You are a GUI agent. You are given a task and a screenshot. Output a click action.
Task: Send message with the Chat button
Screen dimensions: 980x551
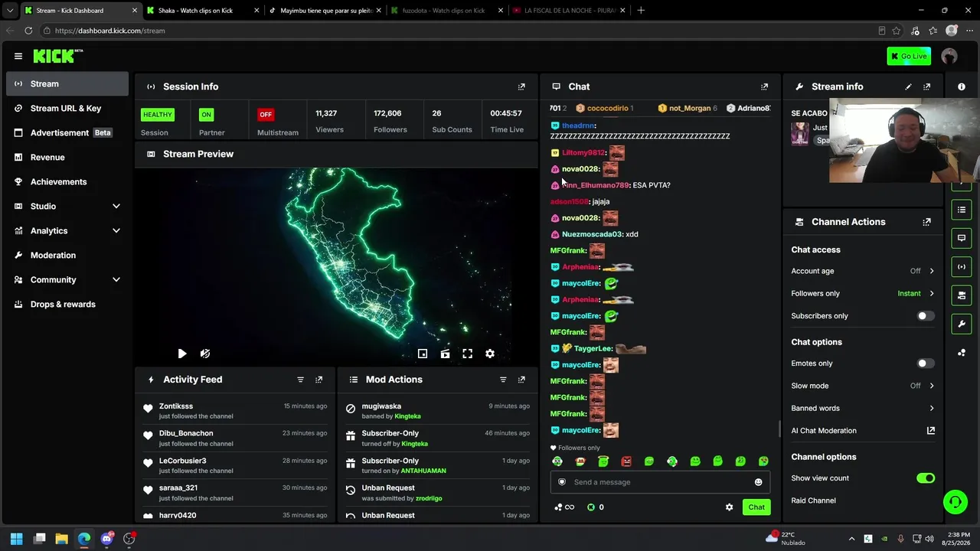tap(756, 507)
